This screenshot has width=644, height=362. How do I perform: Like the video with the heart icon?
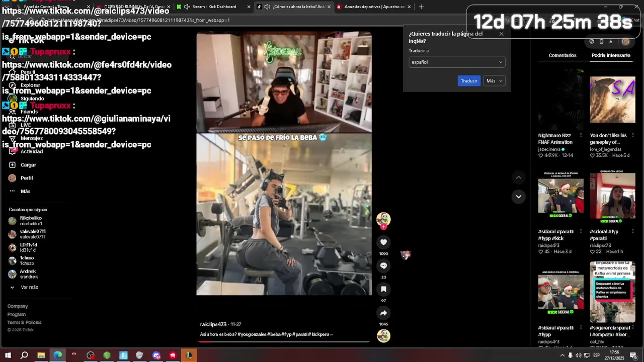click(383, 242)
